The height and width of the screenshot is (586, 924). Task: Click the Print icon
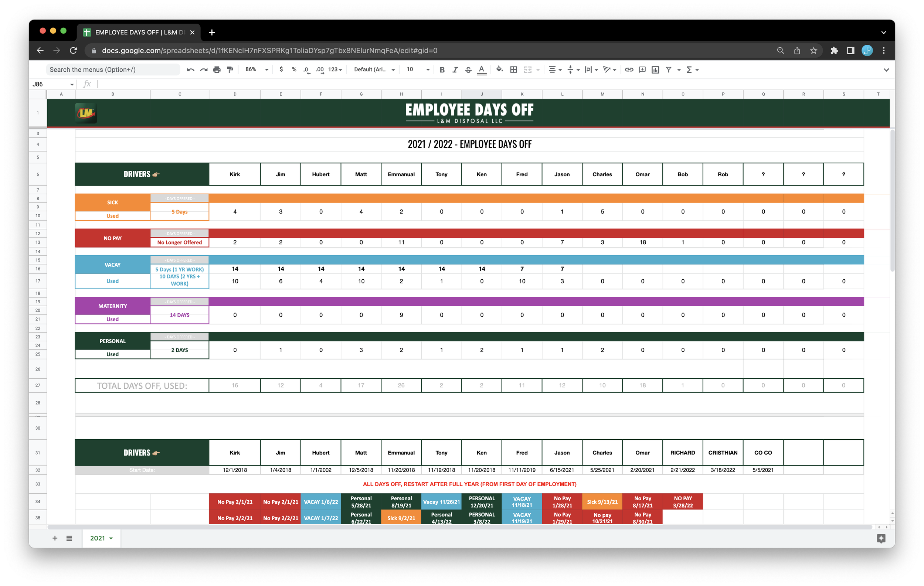[217, 69]
